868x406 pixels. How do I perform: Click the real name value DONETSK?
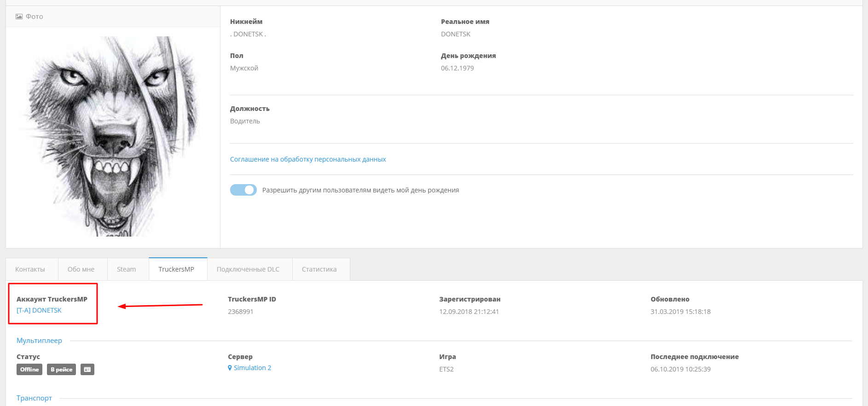click(x=456, y=34)
